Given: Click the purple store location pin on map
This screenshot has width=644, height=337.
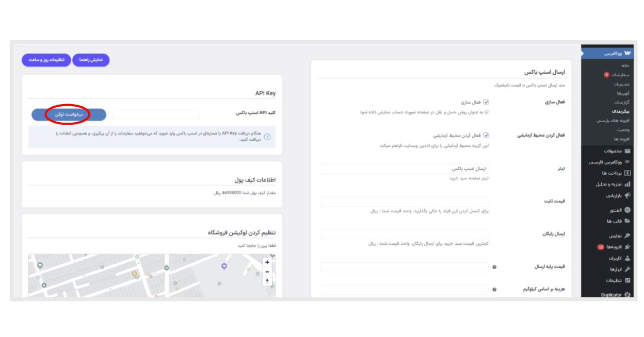Looking at the screenshot, I should click(224, 266).
